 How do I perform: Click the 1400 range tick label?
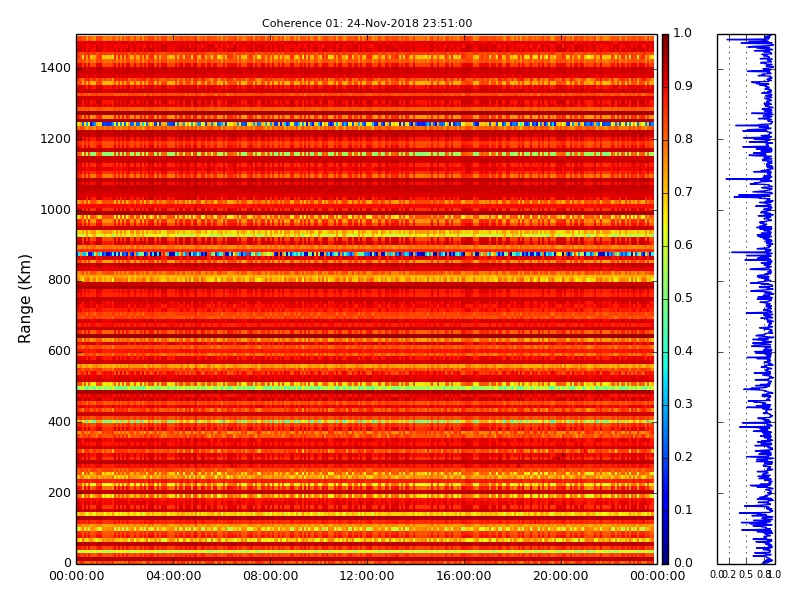[x=56, y=68]
